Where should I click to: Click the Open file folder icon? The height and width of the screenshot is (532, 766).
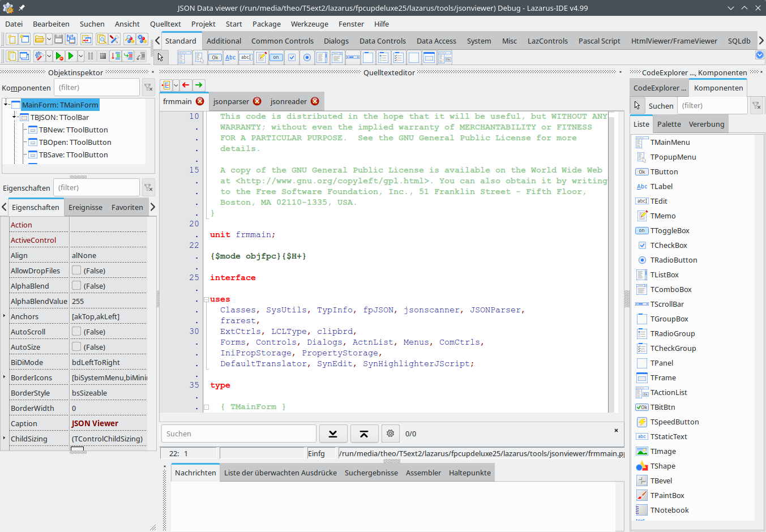[x=40, y=39]
